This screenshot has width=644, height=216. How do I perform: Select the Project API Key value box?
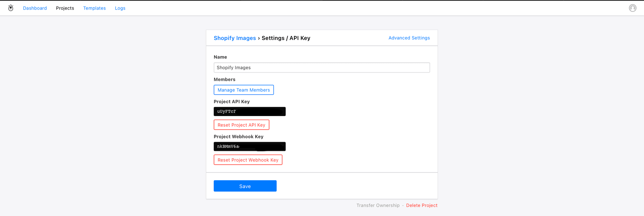[x=250, y=112]
